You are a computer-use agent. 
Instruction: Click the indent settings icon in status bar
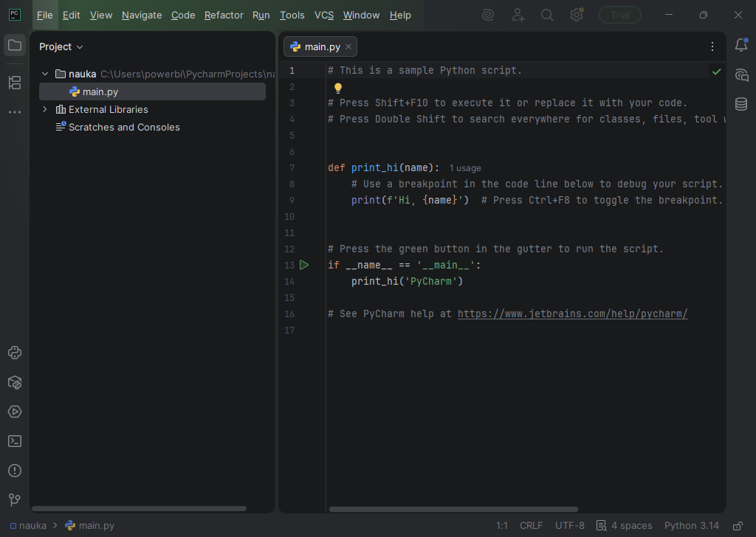point(601,525)
